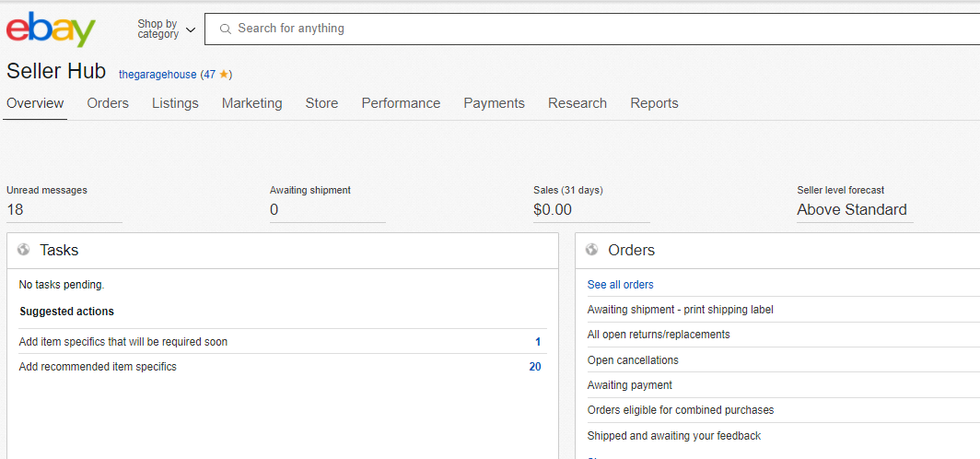Click the globe icon beside Tasks
Viewport: 980px width, 459px height.
(x=24, y=250)
